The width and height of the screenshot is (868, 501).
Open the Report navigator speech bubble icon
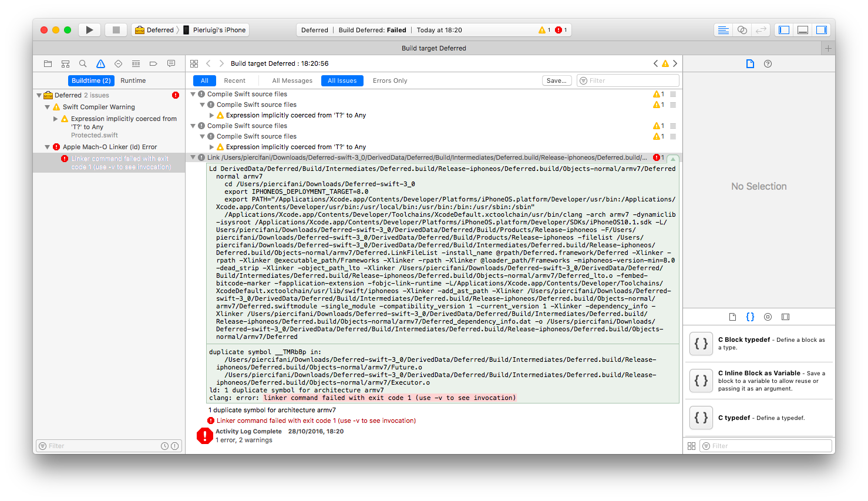click(171, 63)
